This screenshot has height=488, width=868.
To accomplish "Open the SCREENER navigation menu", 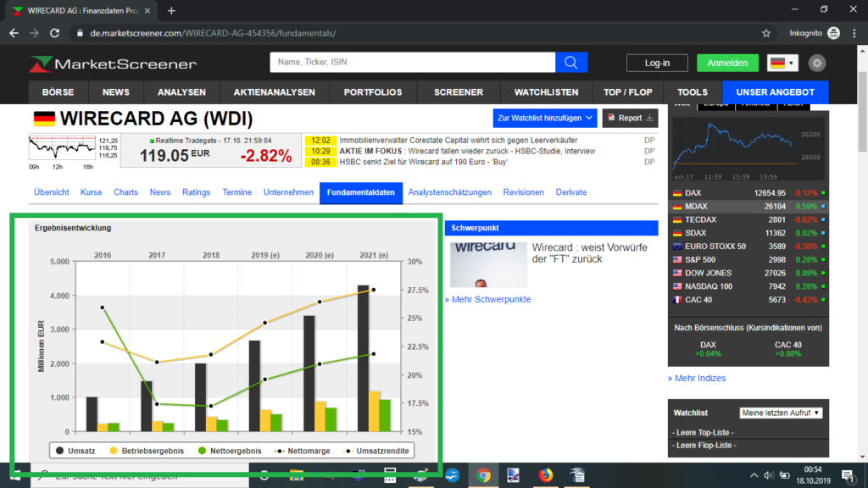I will pos(459,92).
